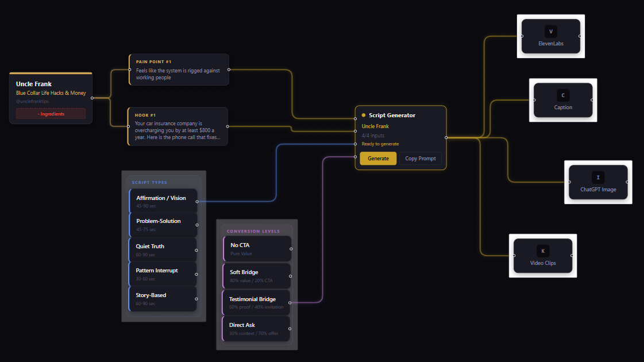Click ElevenLabs node input port
The height and width of the screenshot is (362, 644).
point(522,36)
